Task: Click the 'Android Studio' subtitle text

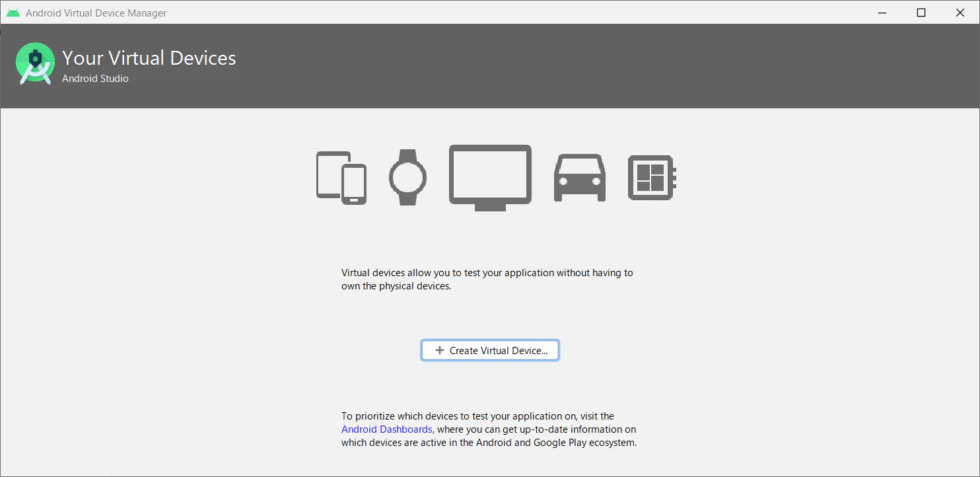Action: (x=95, y=79)
